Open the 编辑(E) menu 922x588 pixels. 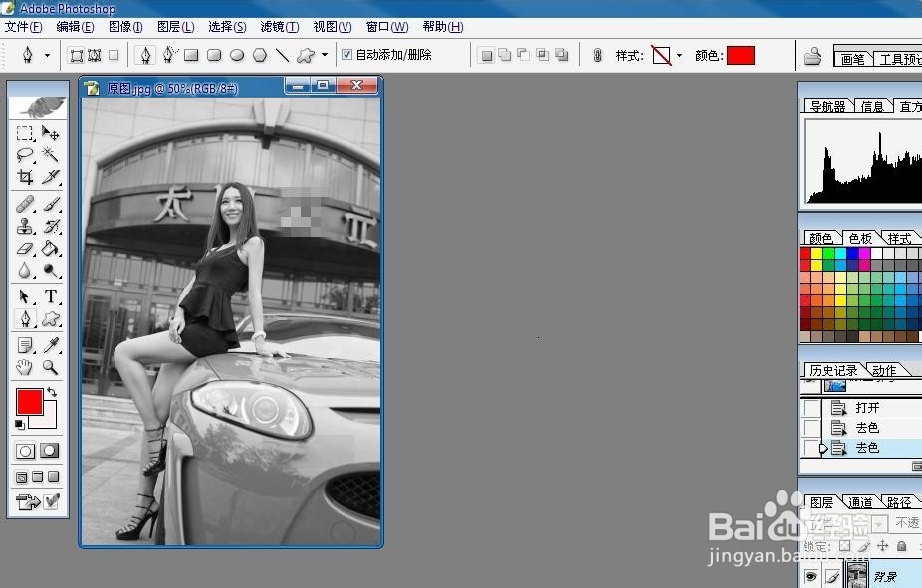(x=76, y=27)
